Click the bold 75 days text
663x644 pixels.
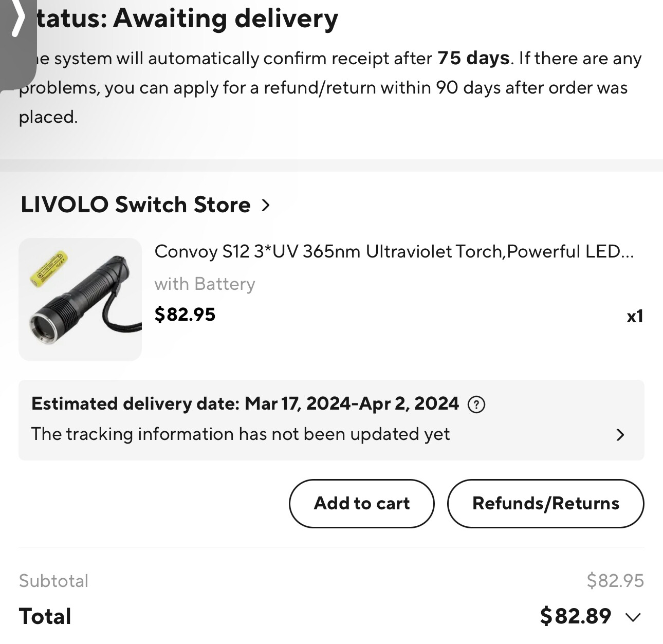click(x=473, y=58)
